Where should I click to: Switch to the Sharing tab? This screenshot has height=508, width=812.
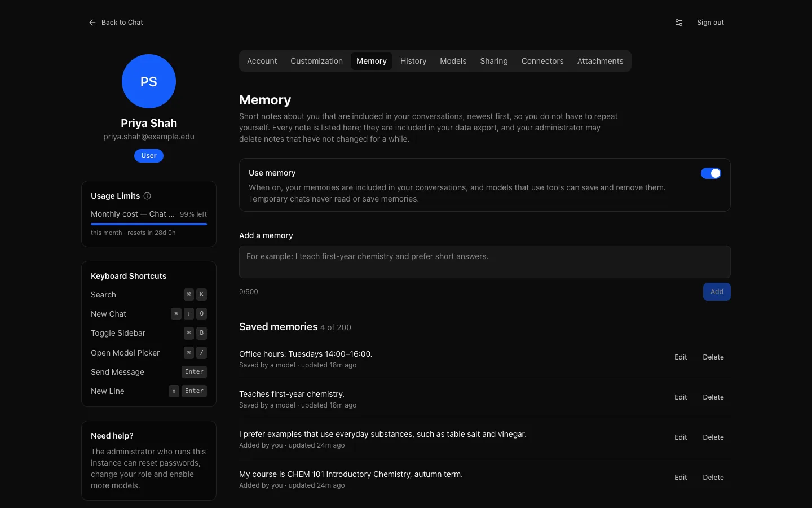click(494, 61)
